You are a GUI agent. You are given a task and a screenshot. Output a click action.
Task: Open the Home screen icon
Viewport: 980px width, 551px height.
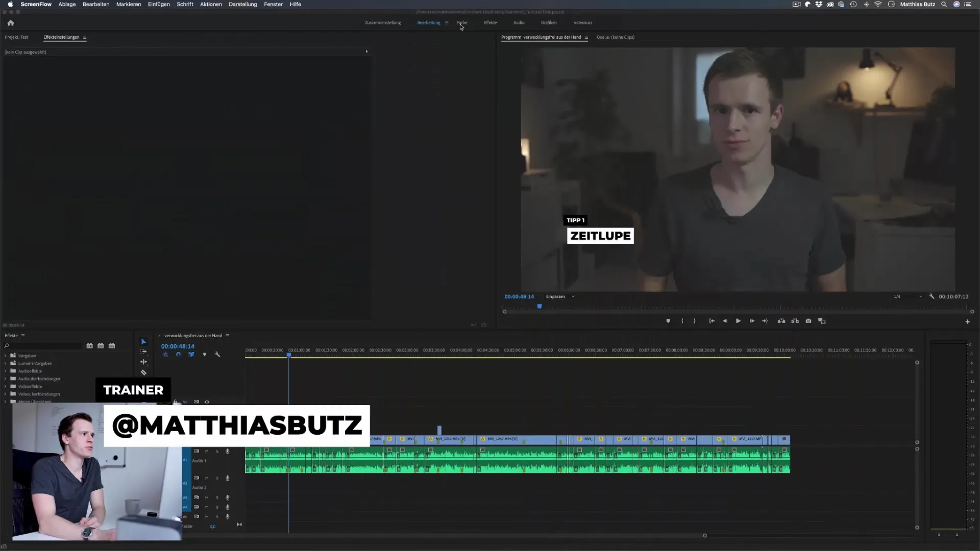[x=11, y=23]
